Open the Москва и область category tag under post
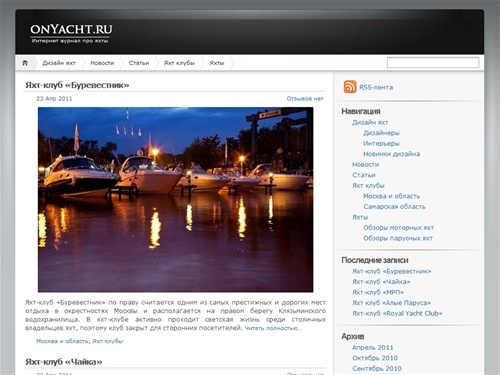This screenshot has height=375, width=500. [62, 341]
